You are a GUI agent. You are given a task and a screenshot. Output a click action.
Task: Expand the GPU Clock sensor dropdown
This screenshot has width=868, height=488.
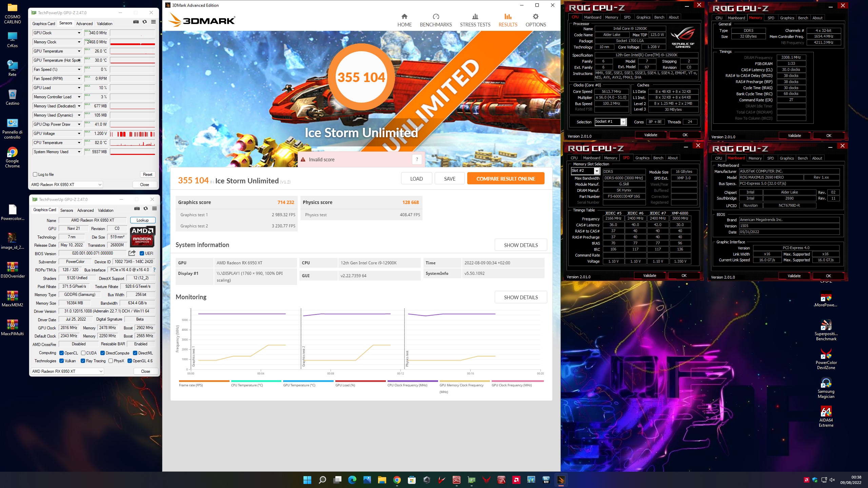point(79,33)
